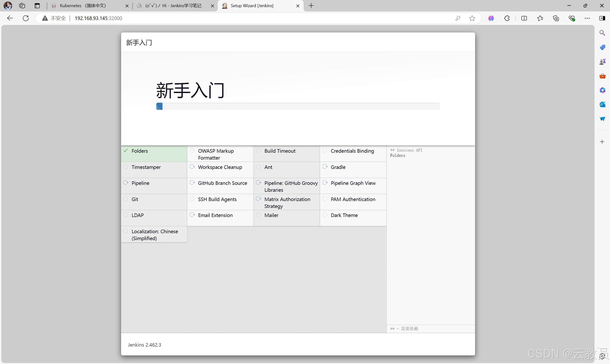Select the Pipeline Graph View cell
610x364 pixels.
(x=353, y=186)
